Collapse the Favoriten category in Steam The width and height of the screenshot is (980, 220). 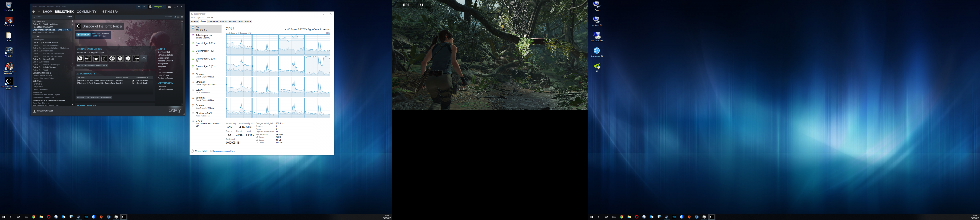34,21
